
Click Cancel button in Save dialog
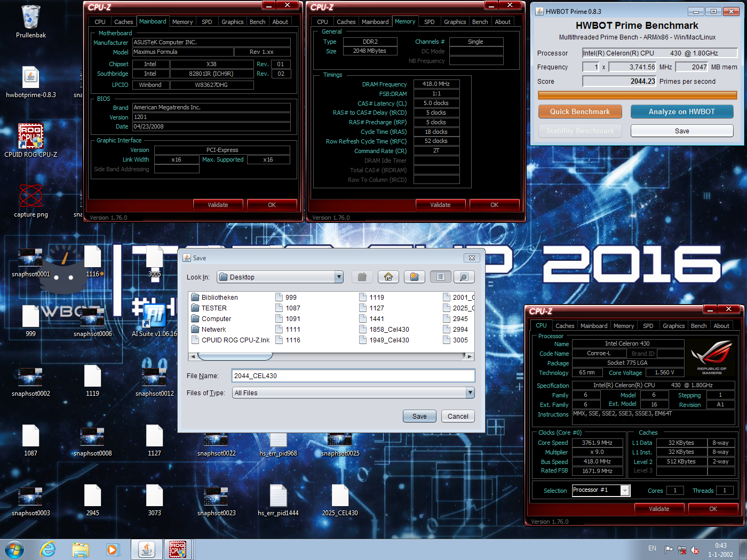click(x=458, y=416)
